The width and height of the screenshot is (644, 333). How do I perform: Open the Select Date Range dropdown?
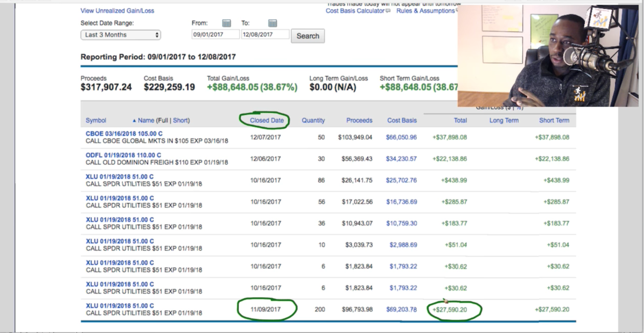coord(121,35)
